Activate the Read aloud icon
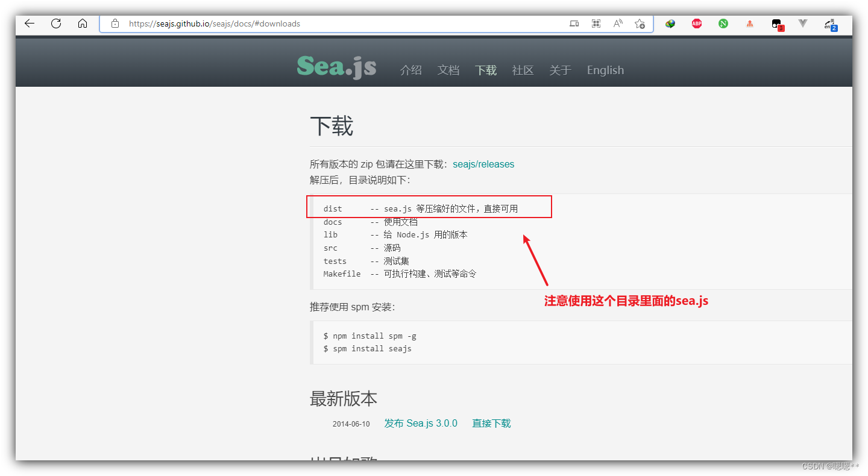The image size is (868, 476). point(618,23)
